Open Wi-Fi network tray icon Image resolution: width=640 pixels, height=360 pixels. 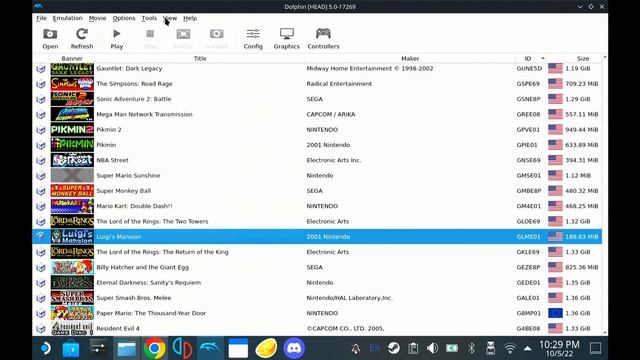click(510, 348)
